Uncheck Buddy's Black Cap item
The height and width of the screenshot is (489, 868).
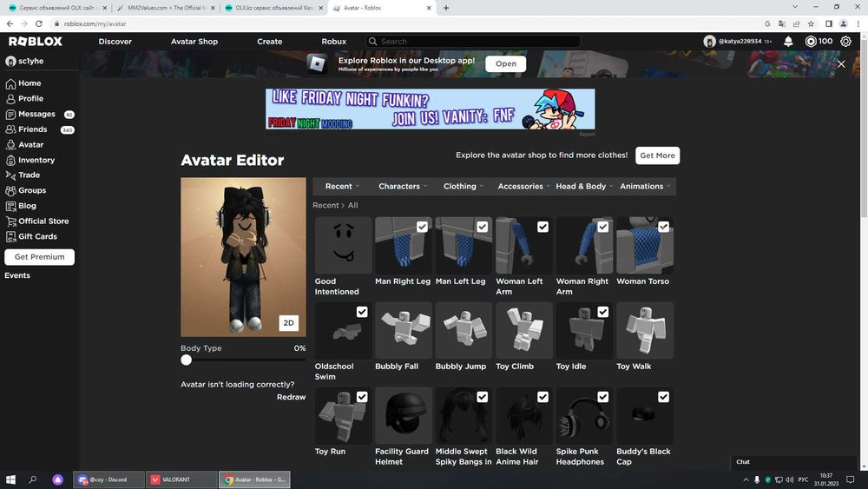[x=663, y=397]
